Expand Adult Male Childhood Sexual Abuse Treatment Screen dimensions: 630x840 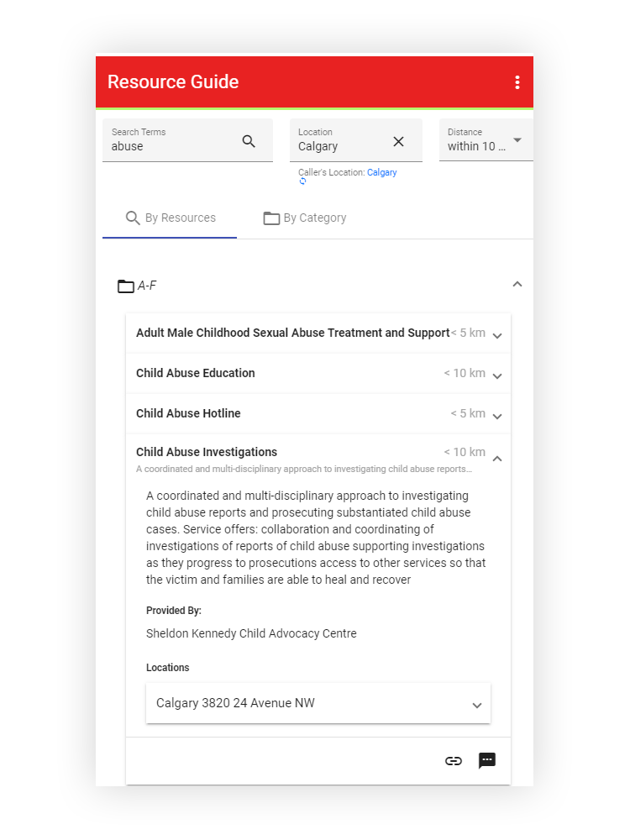point(497,335)
